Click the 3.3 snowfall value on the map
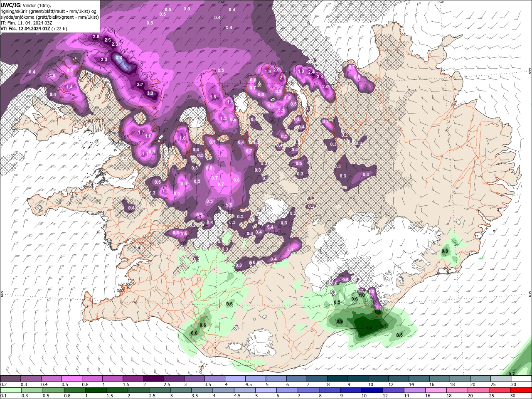Screen dimensions: 532x399 tap(150, 94)
